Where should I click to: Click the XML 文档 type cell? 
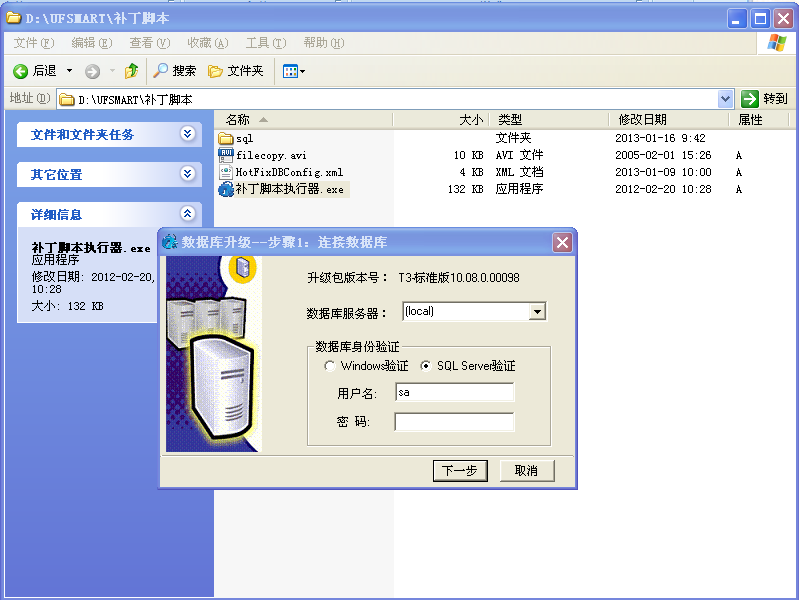[x=519, y=172]
